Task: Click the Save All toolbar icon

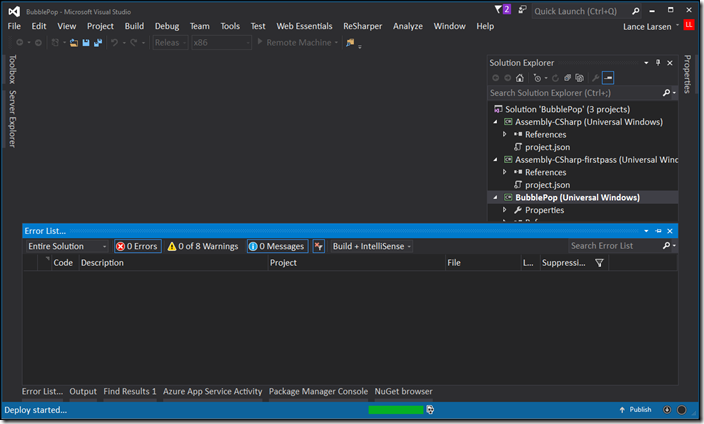Action: (97, 43)
